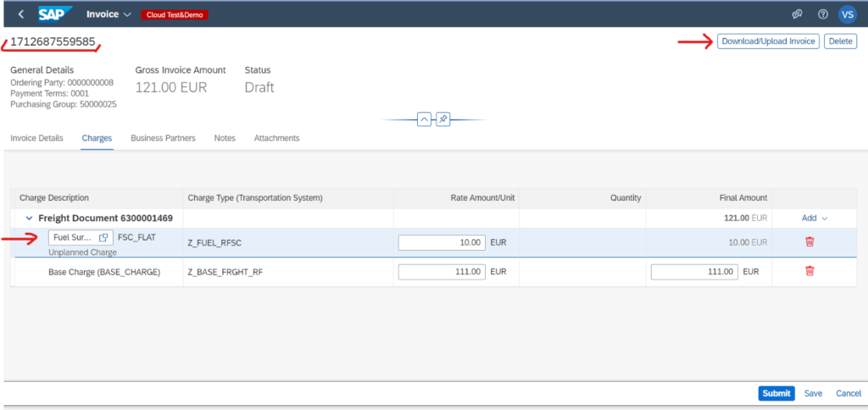Screen dimensions: 868x410
Task: Click Download/Upload Invoice button
Action: pos(768,42)
